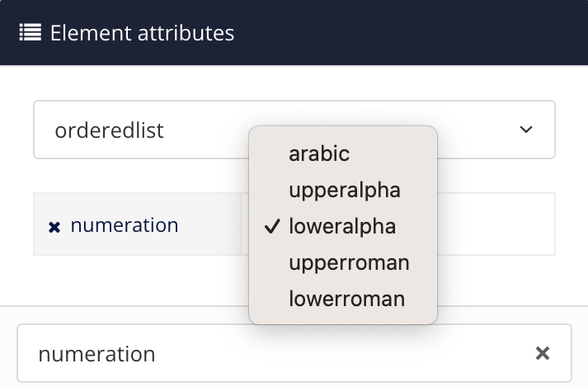
Task: Click the dark header bar's empty area
Action: 412,33
